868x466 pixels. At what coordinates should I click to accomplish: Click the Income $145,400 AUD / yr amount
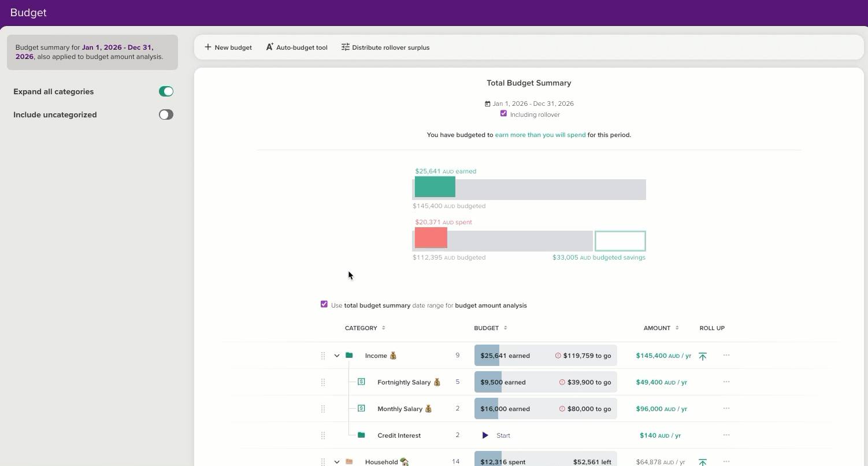[x=663, y=356]
